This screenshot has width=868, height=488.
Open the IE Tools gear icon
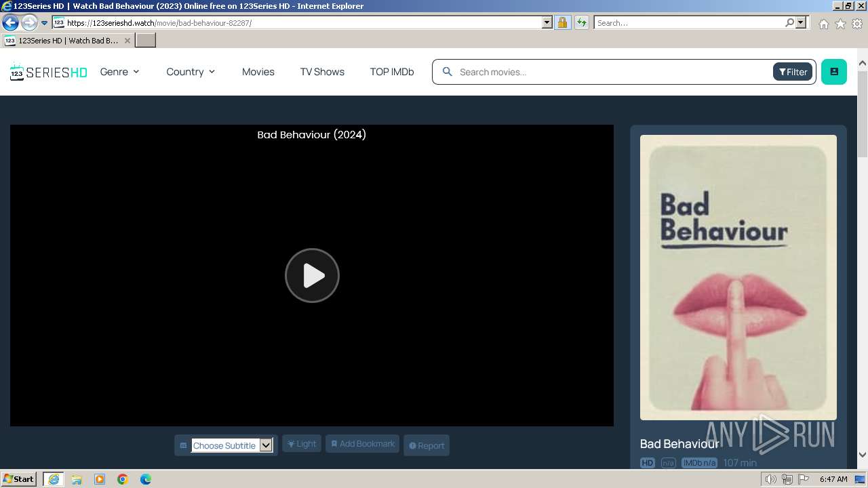[857, 24]
